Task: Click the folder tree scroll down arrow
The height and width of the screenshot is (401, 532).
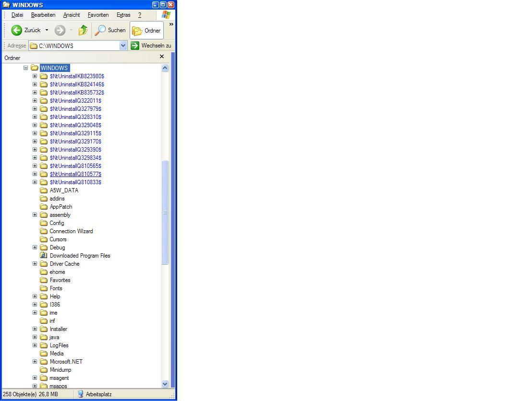Action: 165,384
